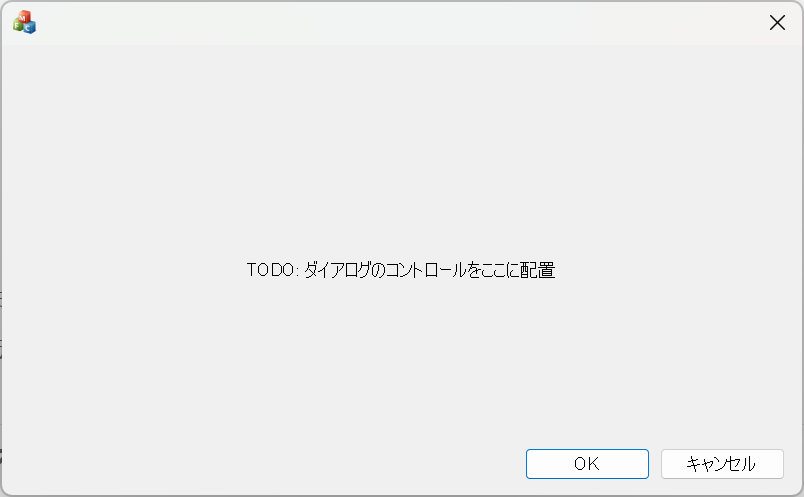The height and width of the screenshot is (497, 804).
Task: Click the OK button
Action: pyautogui.click(x=587, y=464)
